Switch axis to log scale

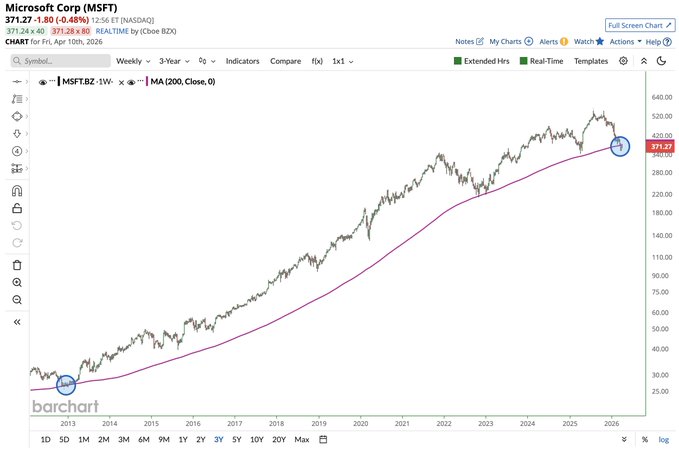(x=663, y=439)
